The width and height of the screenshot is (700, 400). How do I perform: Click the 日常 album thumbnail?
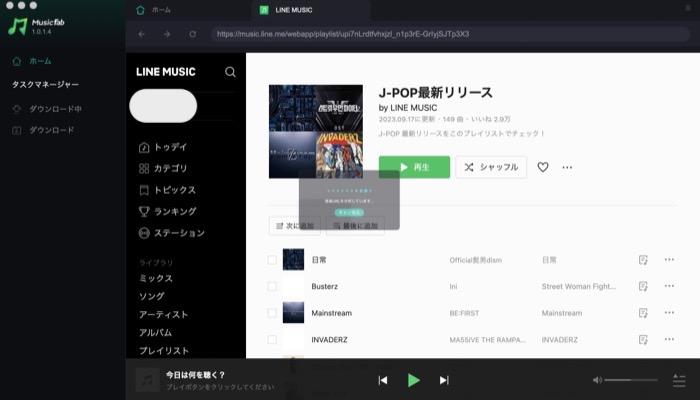pyautogui.click(x=293, y=260)
